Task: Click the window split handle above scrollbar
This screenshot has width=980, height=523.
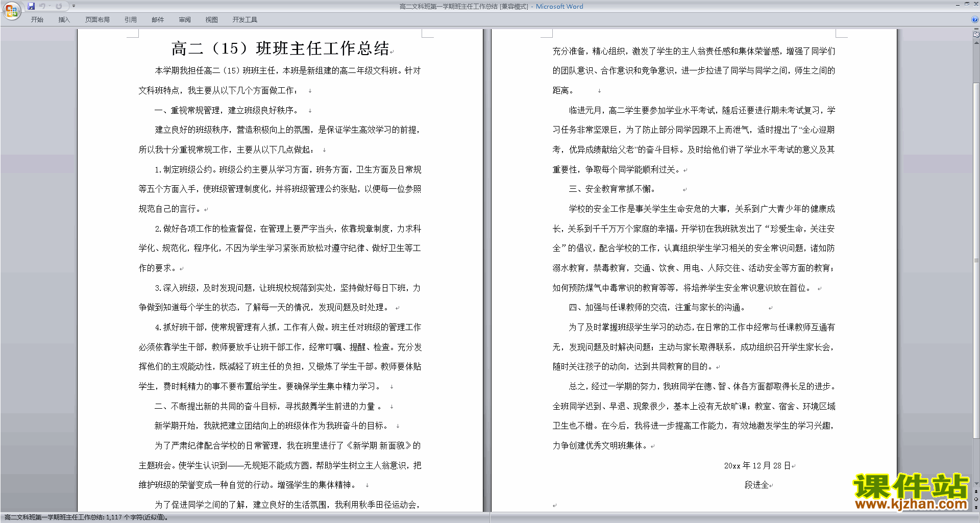Action: tap(976, 29)
